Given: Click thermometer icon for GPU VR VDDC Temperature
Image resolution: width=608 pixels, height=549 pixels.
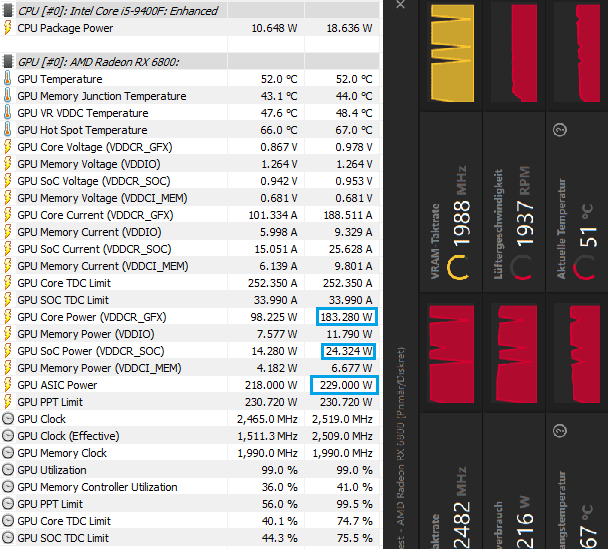Looking at the screenshot, I should point(7,113).
